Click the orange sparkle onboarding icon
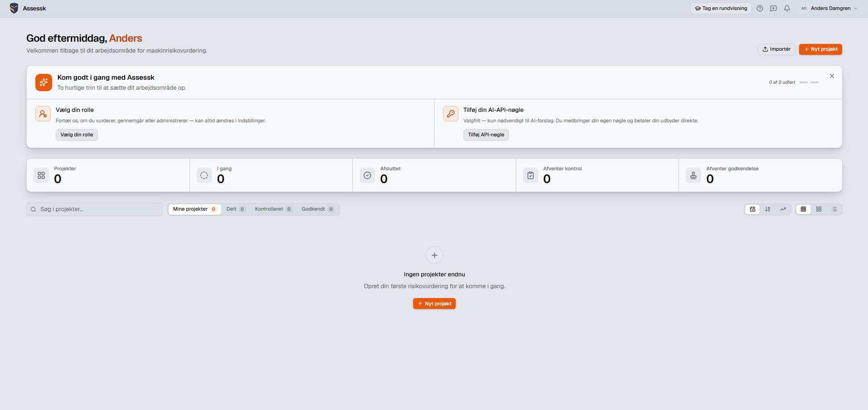Image resolution: width=868 pixels, height=410 pixels. click(x=44, y=82)
